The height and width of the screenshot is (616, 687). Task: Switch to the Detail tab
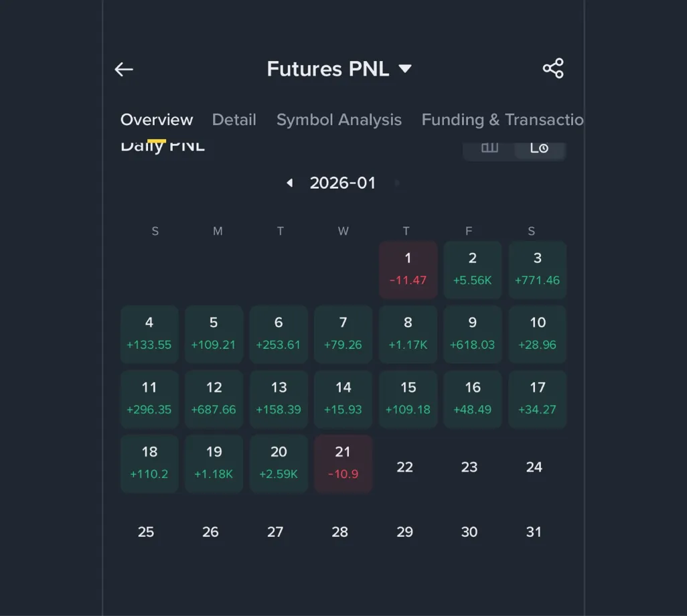click(x=234, y=120)
